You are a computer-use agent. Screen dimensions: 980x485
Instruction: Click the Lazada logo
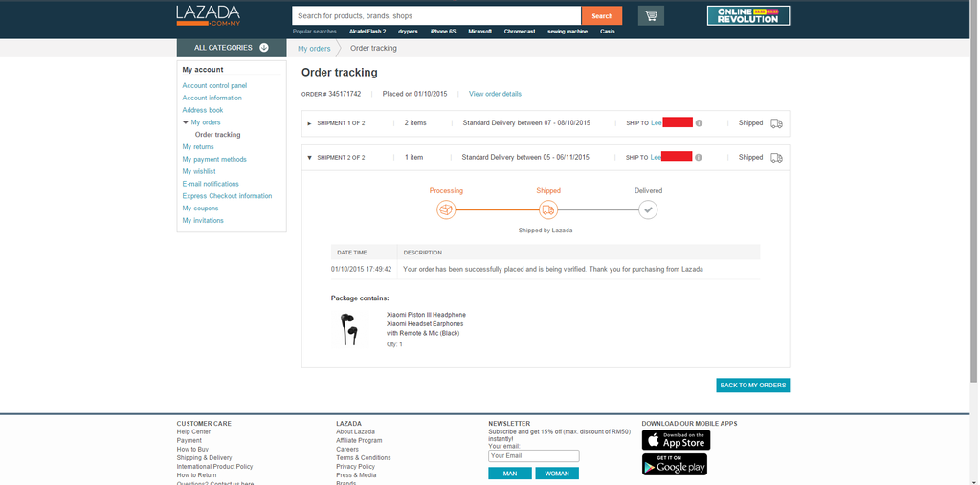208,15
